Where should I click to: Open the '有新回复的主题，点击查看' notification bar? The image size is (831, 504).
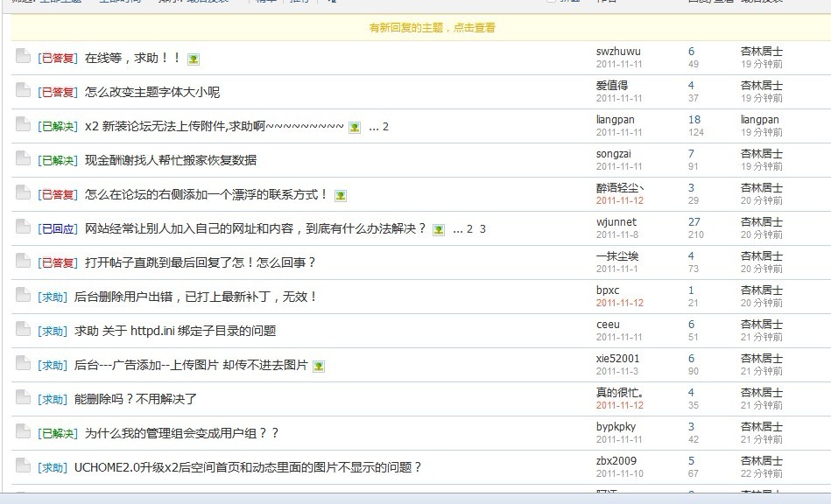pyautogui.click(x=432, y=27)
